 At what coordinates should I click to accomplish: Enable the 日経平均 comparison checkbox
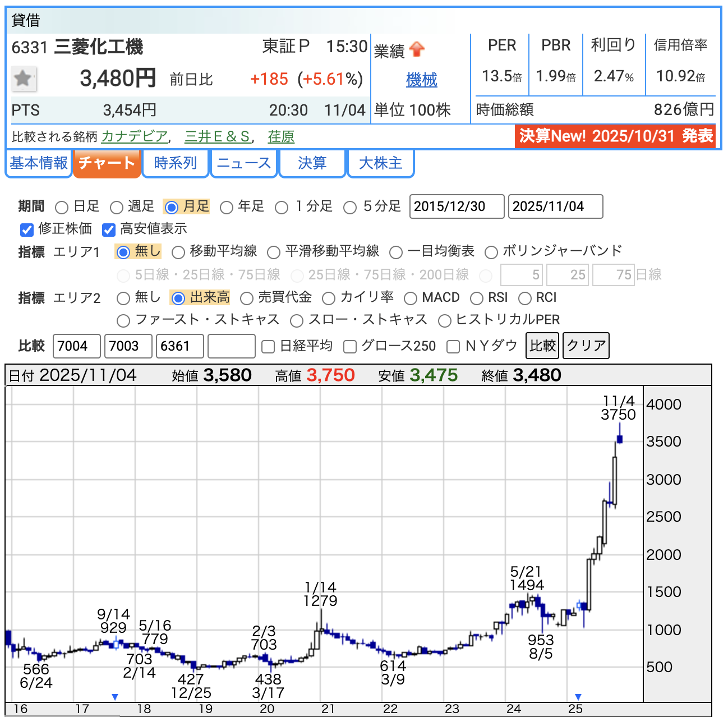point(268,347)
